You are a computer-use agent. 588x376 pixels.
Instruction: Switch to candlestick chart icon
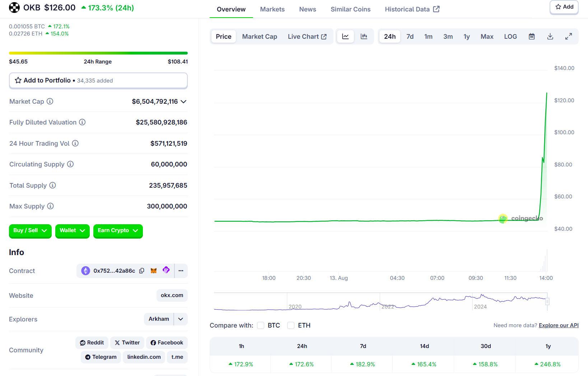click(364, 37)
